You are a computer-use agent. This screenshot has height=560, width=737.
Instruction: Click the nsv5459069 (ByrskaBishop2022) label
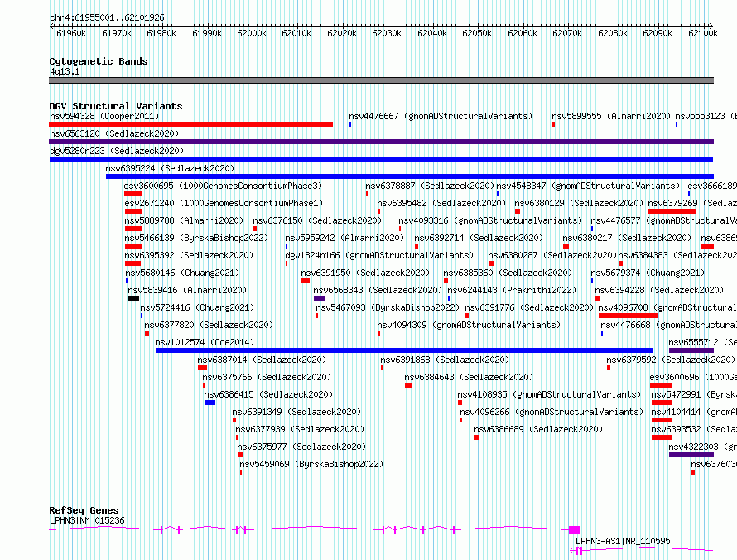[x=311, y=464]
